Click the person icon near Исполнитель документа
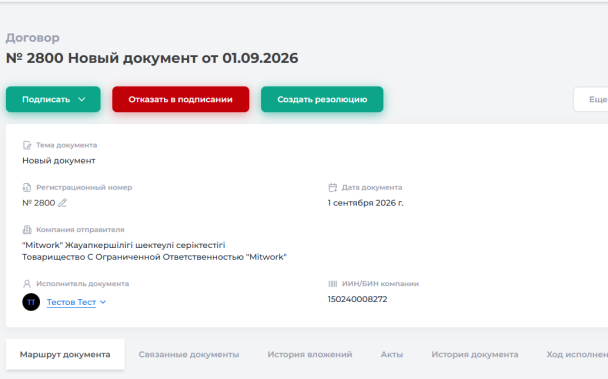 27,284
